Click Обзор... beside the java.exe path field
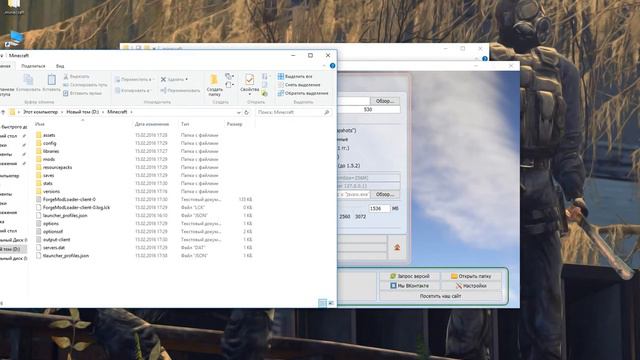Image resolution: width=640 pixels, height=360 pixels. point(384,194)
